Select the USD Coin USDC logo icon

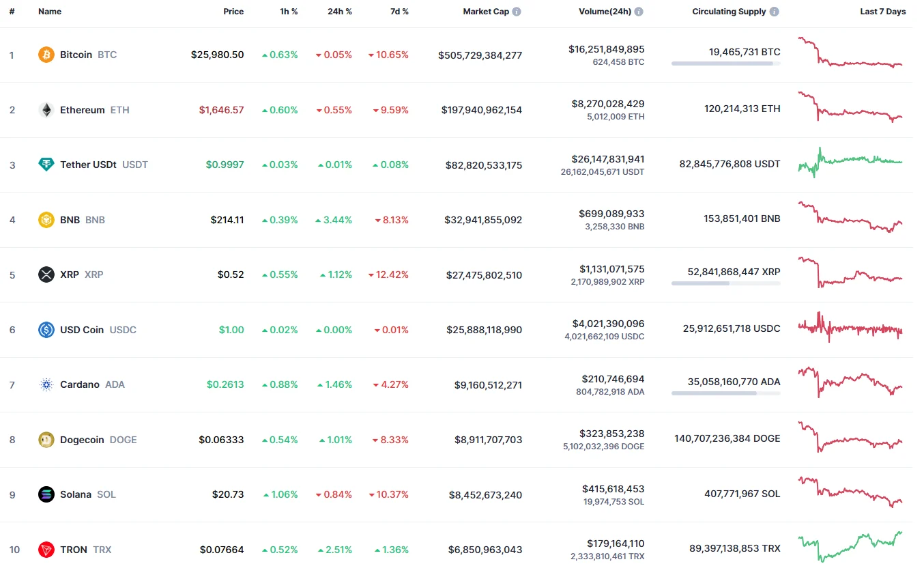(x=45, y=330)
